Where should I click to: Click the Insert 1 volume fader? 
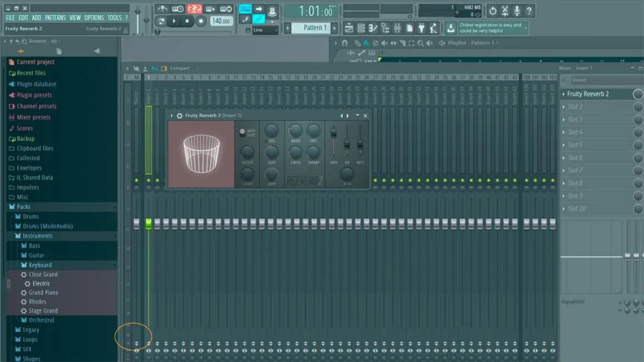coord(148,224)
